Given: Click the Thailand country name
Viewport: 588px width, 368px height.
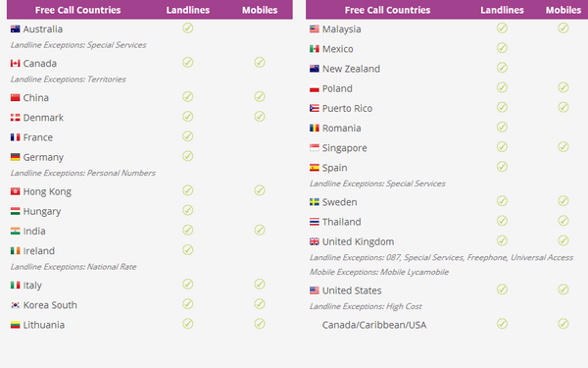Looking at the screenshot, I should tap(342, 222).
